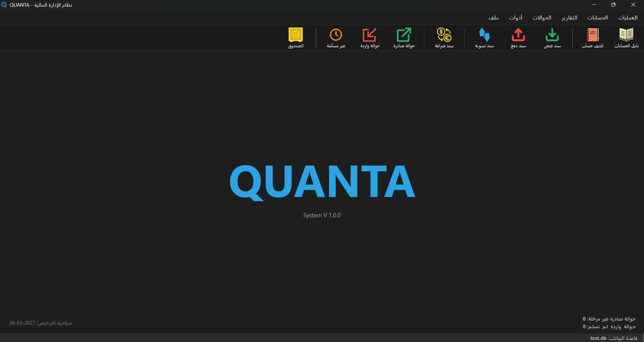Open the العمليات (Operations) menu
The width and height of the screenshot is (644, 342).
[628, 17]
